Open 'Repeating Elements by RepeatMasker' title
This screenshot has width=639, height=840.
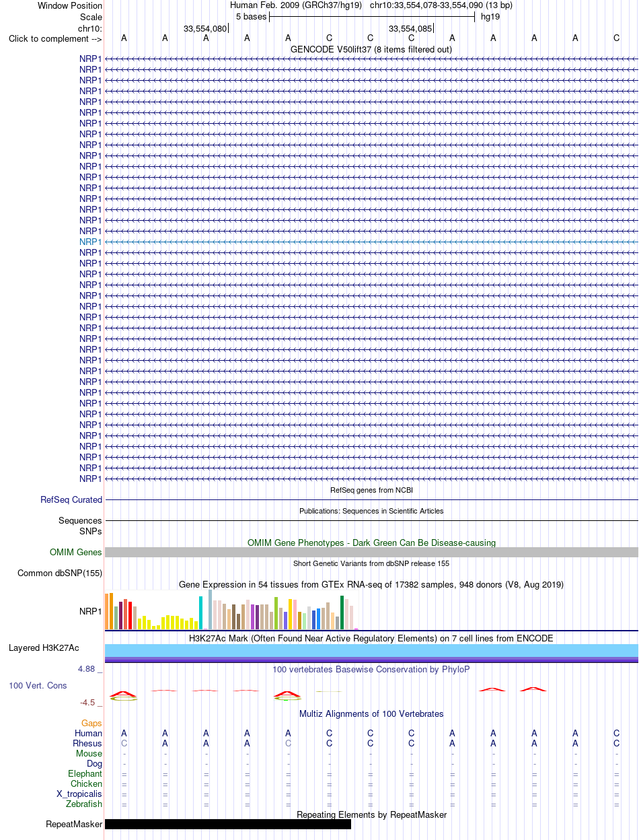(x=371, y=815)
